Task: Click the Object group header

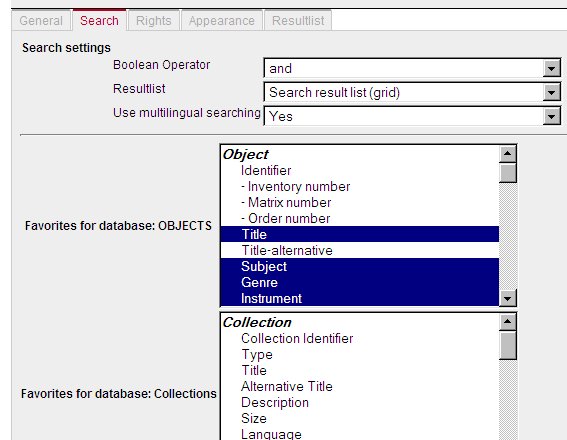Action: (x=359, y=154)
